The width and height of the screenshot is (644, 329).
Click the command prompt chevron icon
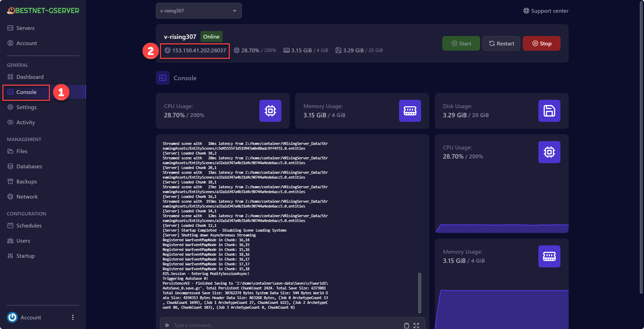167,325
